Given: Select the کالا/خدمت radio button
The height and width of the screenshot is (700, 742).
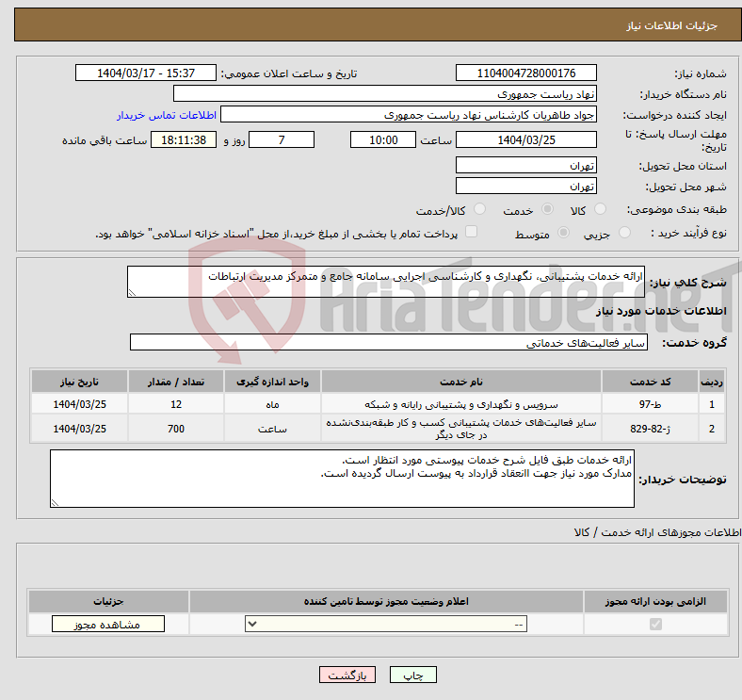Looking at the screenshot, I should pyautogui.click(x=480, y=209).
